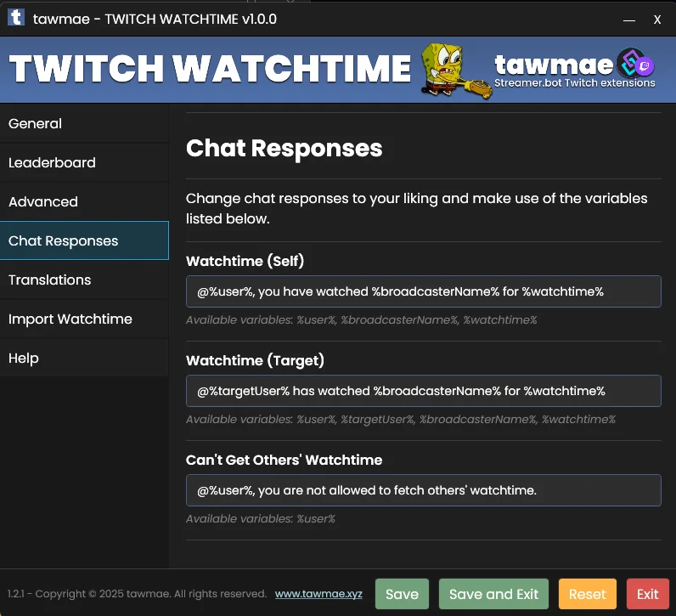This screenshot has width=676, height=616.
Task: Click the 'Change chat responses to your liking' description
Action: 416,208
